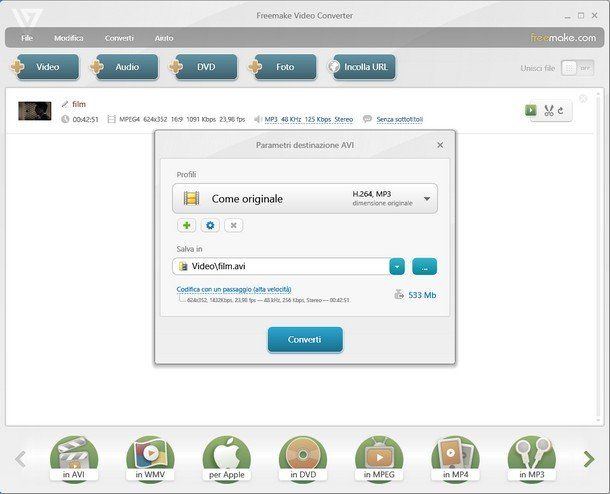The image size is (610, 494).
Task: Delete the profile with the X icon
Action: (233, 225)
